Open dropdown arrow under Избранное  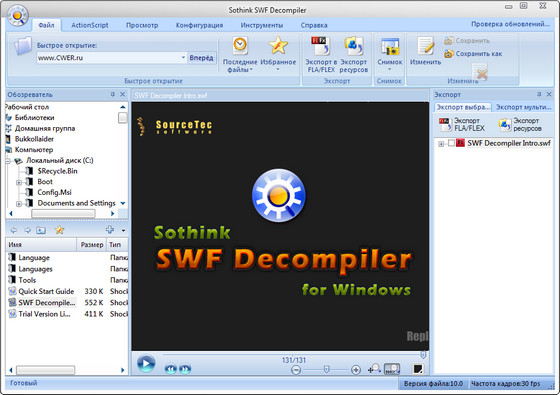click(x=278, y=69)
